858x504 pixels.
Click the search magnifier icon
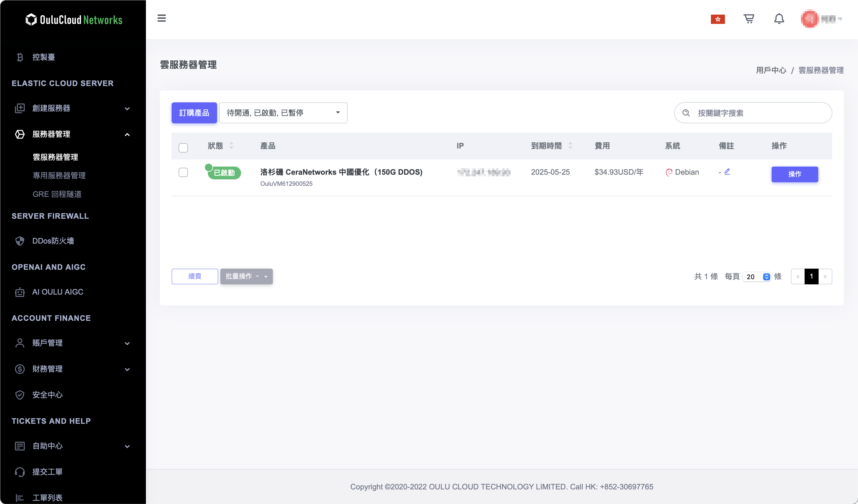686,113
